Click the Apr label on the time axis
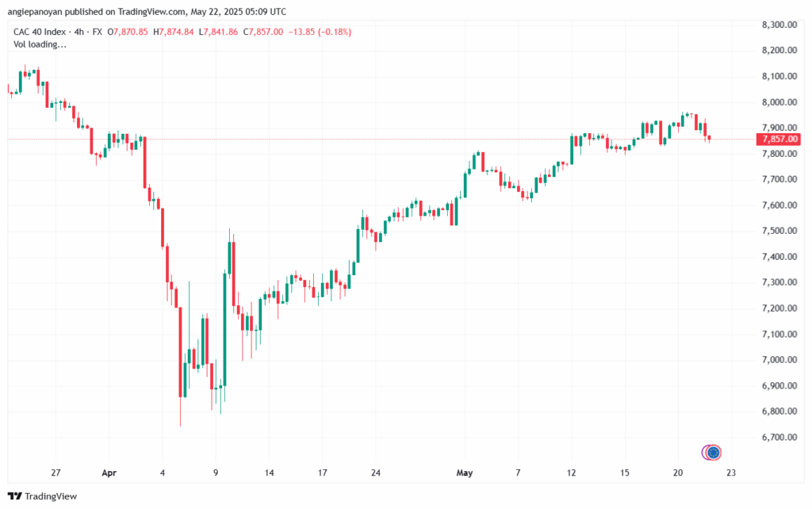The height and width of the screenshot is (509, 812). pos(109,473)
